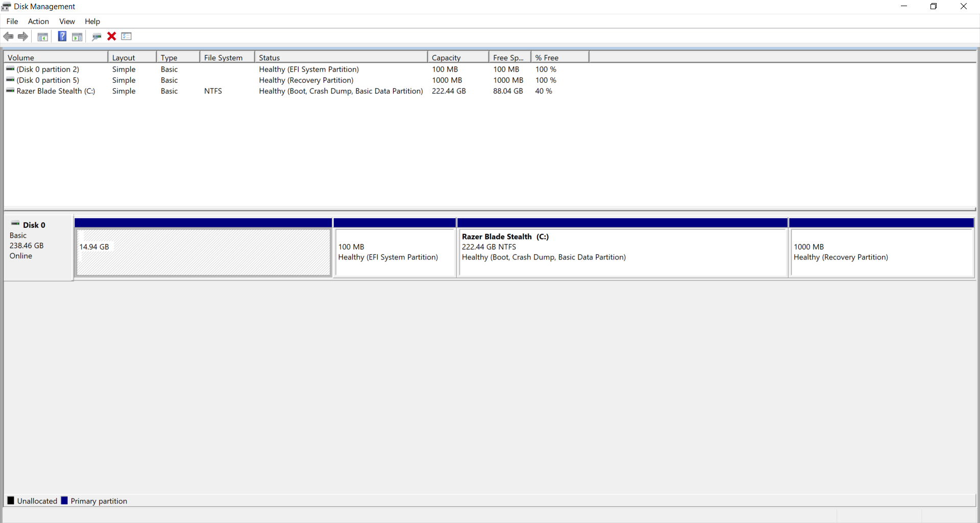Go forward with the Forward arrow
980x523 pixels.
click(23, 36)
